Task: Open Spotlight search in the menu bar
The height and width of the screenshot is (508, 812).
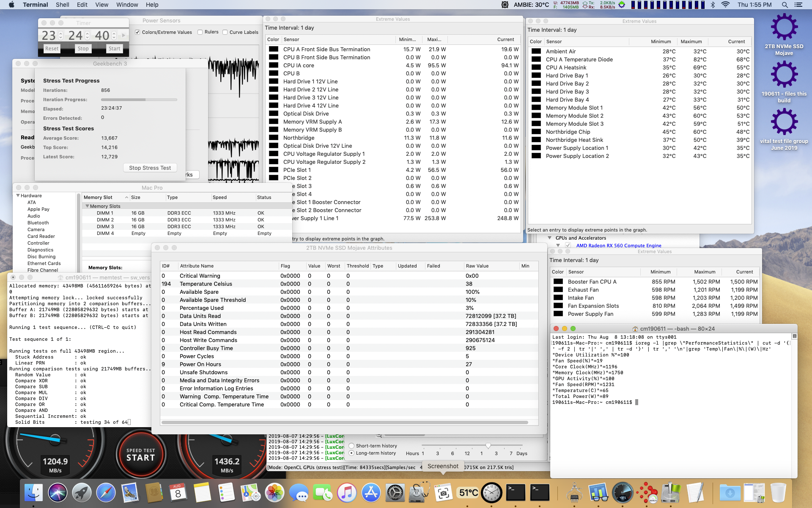Action: [785, 5]
